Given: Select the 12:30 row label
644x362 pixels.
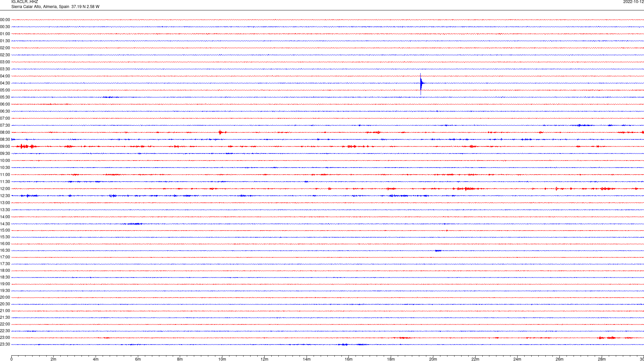Looking at the screenshot, I should point(5,196).
